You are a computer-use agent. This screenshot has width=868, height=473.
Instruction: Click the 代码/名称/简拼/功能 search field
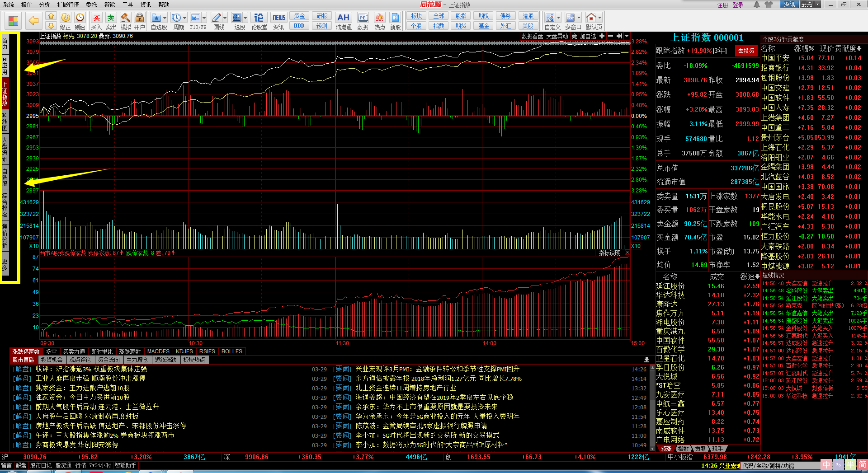[x=780, y=465]
